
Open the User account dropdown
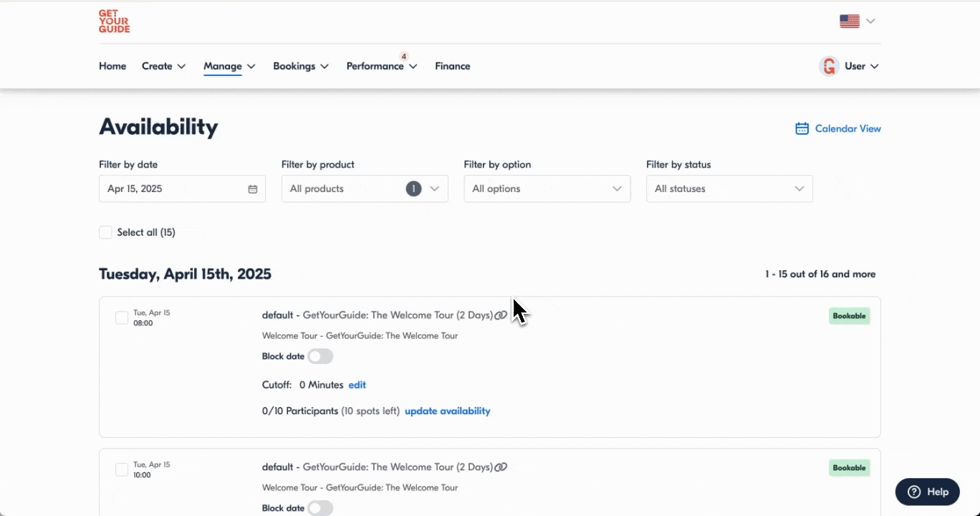[x=862, y=66]
